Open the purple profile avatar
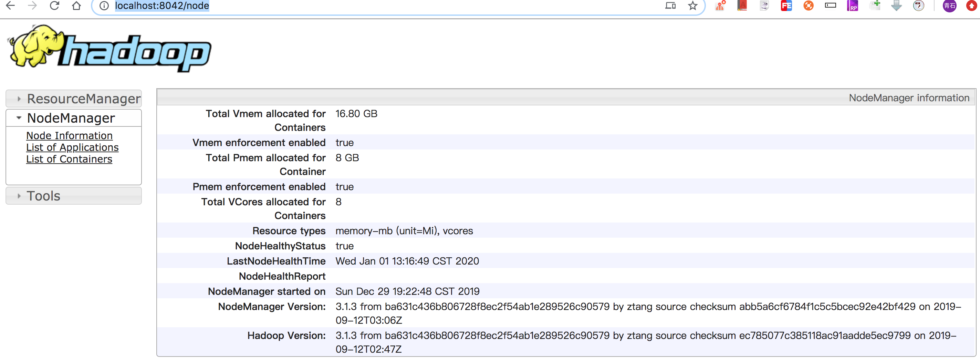Image resolution: width=980 pixels, height=361 pixels. click(950, 6)
